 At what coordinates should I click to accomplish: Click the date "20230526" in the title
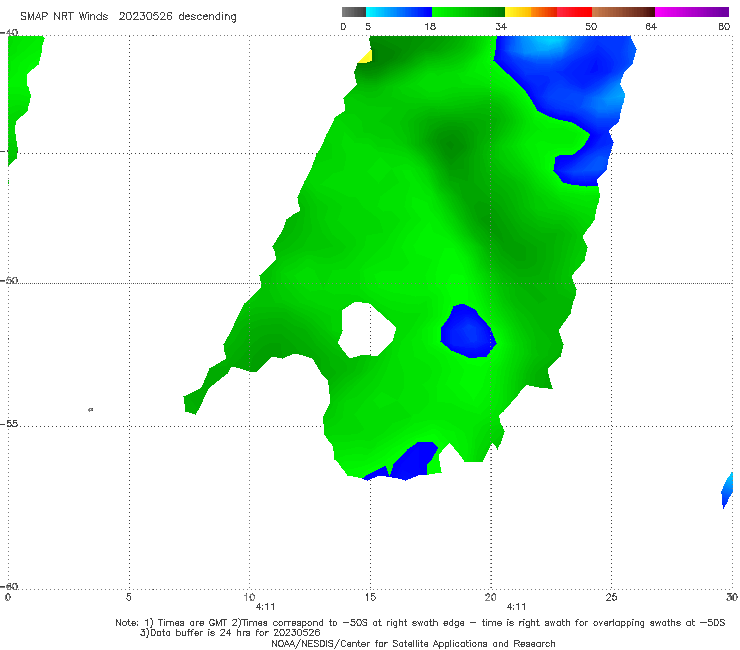tap(145, 17)
